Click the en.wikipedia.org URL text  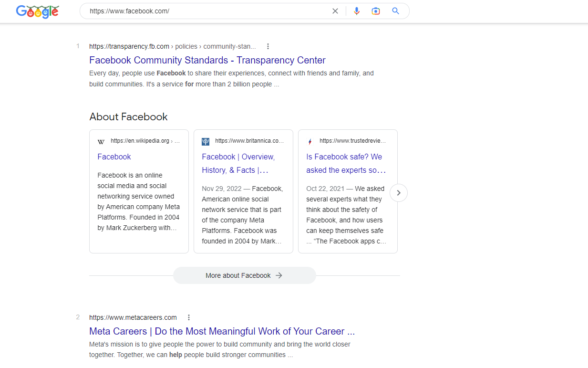pos(145,141)
